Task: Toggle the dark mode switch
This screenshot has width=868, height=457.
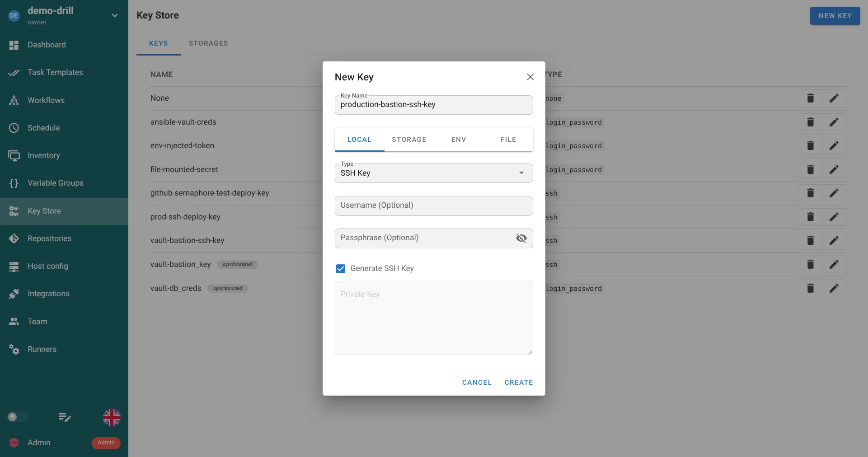Action: click(x=17, y=417)
